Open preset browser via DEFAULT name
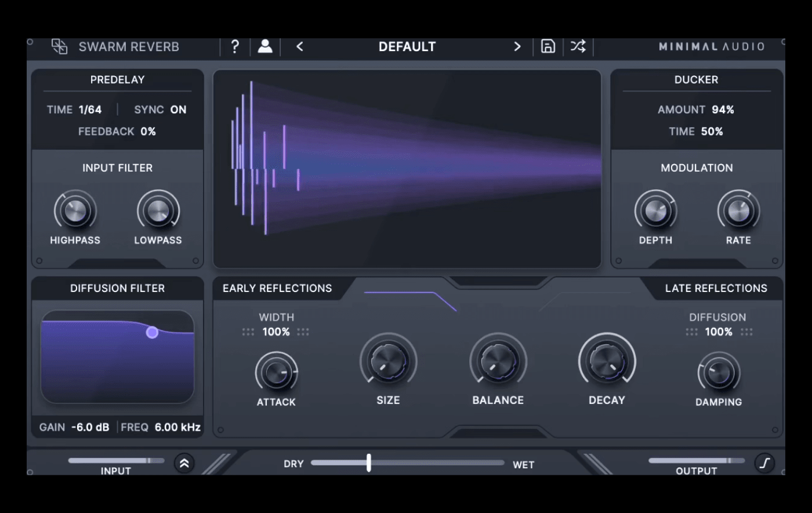The width and height of the screenshot is (812, 513). tap(407, 47)
